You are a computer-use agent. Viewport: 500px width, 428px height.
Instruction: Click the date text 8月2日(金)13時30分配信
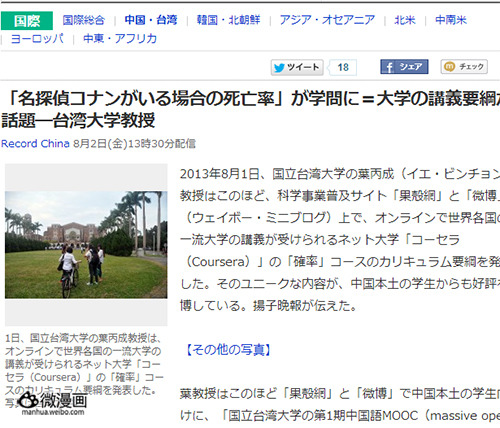click(x=134, y=144)
